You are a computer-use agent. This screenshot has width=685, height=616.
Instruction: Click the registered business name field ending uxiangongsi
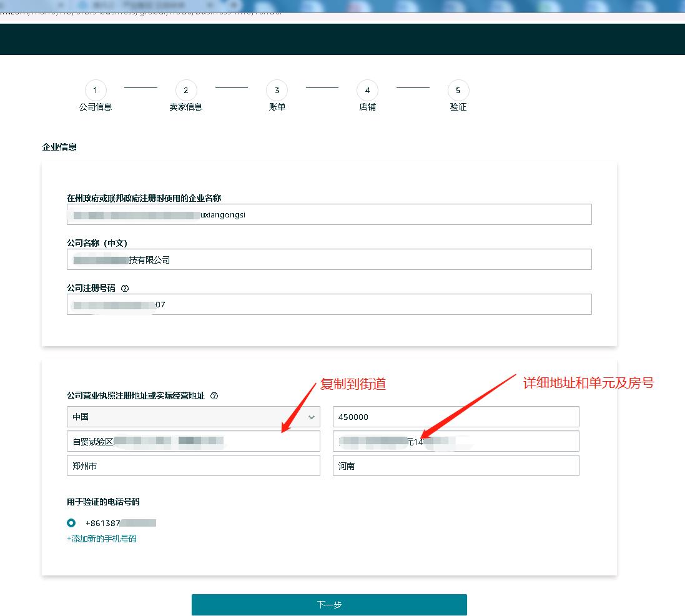[x=329, y=214]
